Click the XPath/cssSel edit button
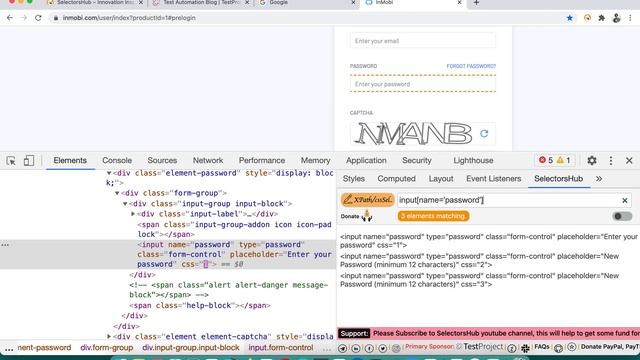Viewport: 640px width, 360px height. [367, 200]
